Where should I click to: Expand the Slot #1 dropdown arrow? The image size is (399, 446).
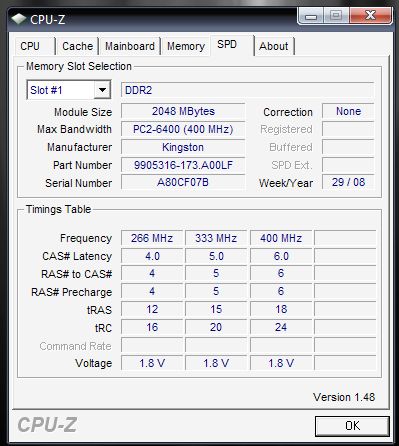[102, 90]
